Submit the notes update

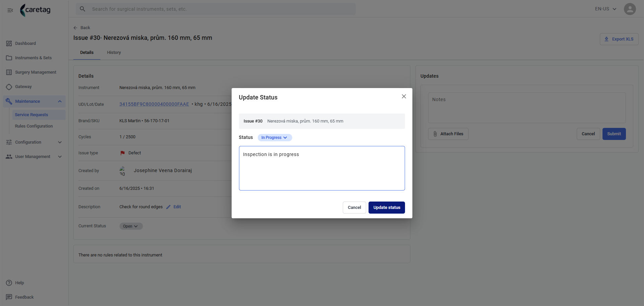(614, 134)
